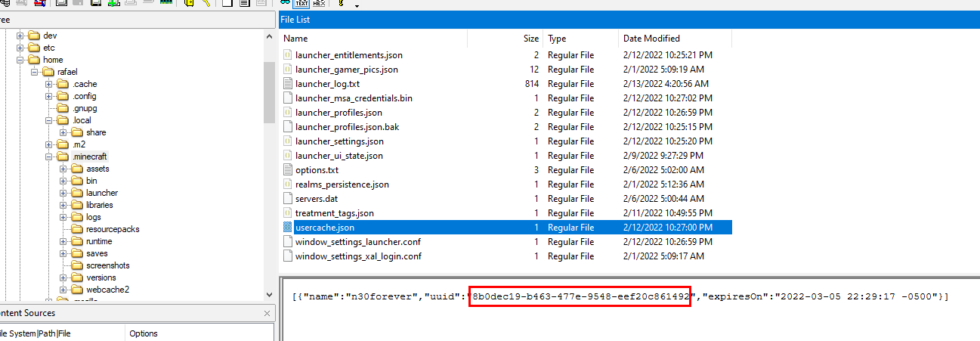Click the resourcepacks folder icon
This screenshot has width=980, height=341.
(x=76, y=229)
